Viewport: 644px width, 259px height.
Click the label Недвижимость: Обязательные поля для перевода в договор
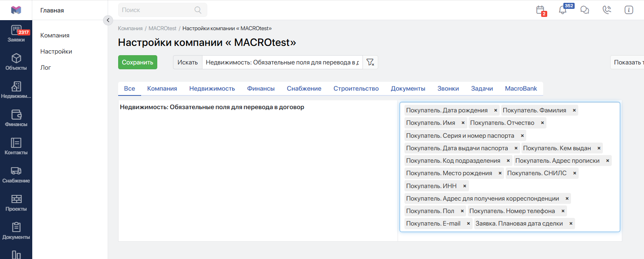point(212,107)
